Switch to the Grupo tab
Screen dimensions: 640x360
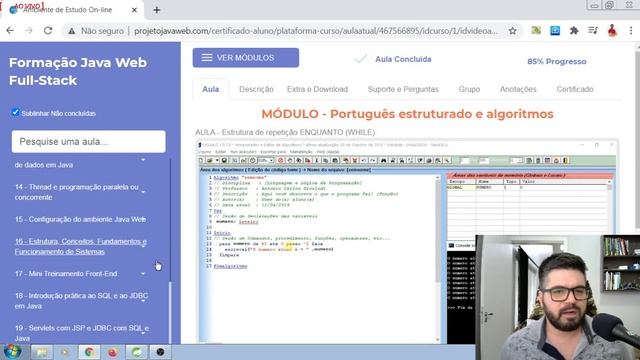coord(469,89)
